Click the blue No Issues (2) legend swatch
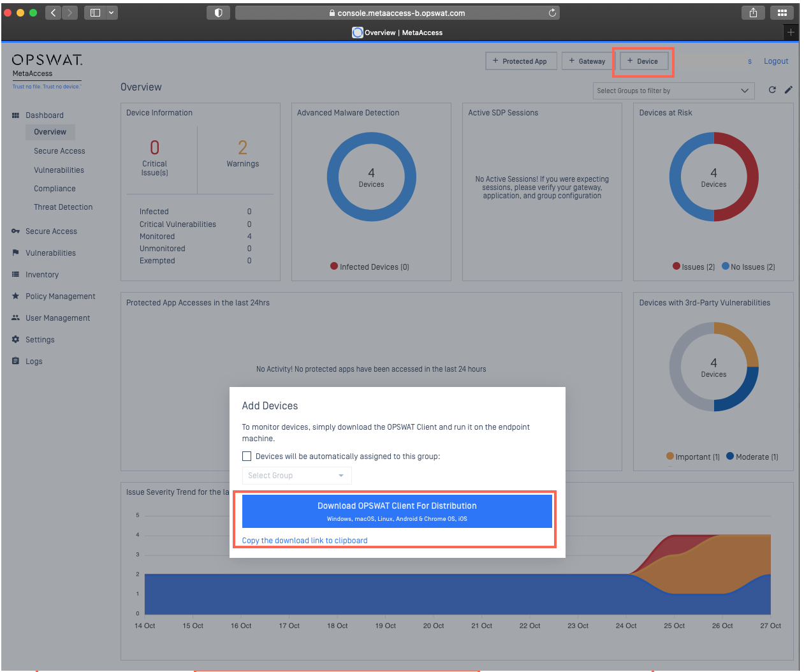The image size is (804, 672). point(726,267)
